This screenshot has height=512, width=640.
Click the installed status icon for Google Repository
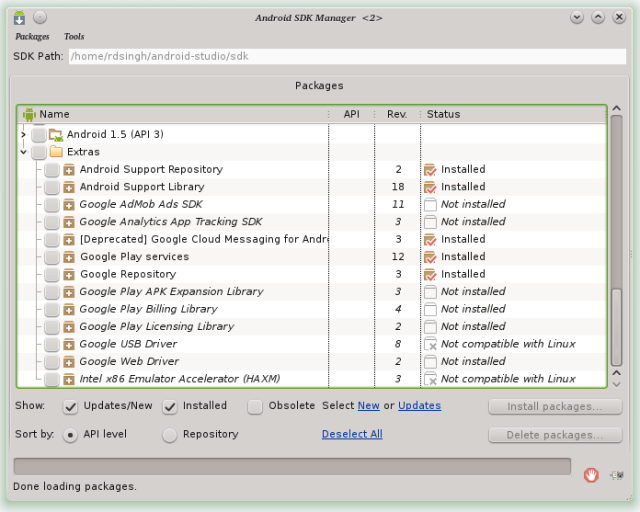[430, 274]
